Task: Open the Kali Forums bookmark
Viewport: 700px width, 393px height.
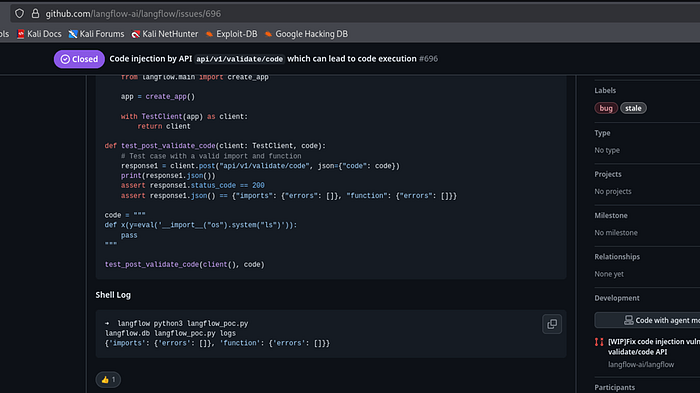Action: tap(96, 34)
